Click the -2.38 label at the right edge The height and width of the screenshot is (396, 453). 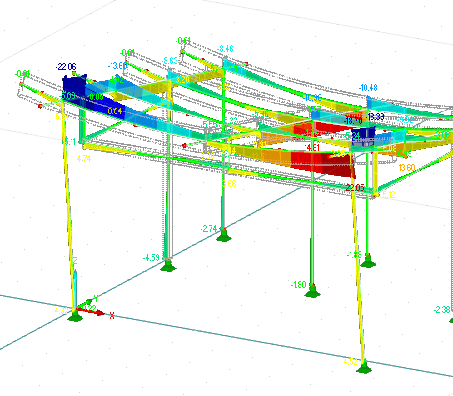tap(442, 310)
